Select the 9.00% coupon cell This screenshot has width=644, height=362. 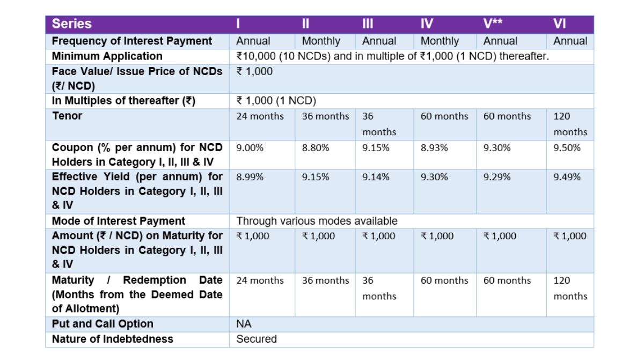[x=250, y=148]
